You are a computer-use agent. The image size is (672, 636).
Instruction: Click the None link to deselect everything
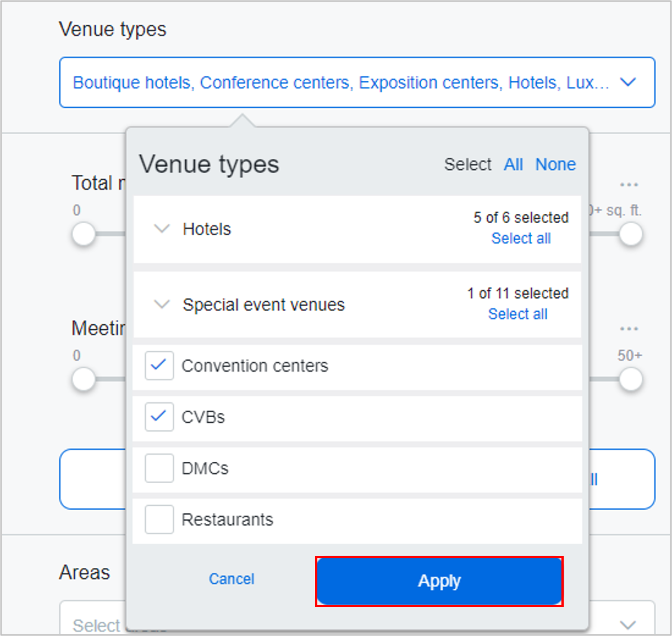(555, 164)
